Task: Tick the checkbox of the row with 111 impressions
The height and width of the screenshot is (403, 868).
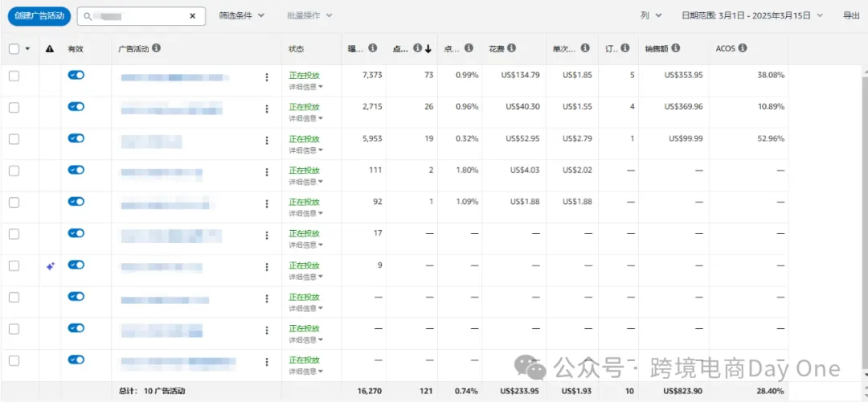Action: 14,171
